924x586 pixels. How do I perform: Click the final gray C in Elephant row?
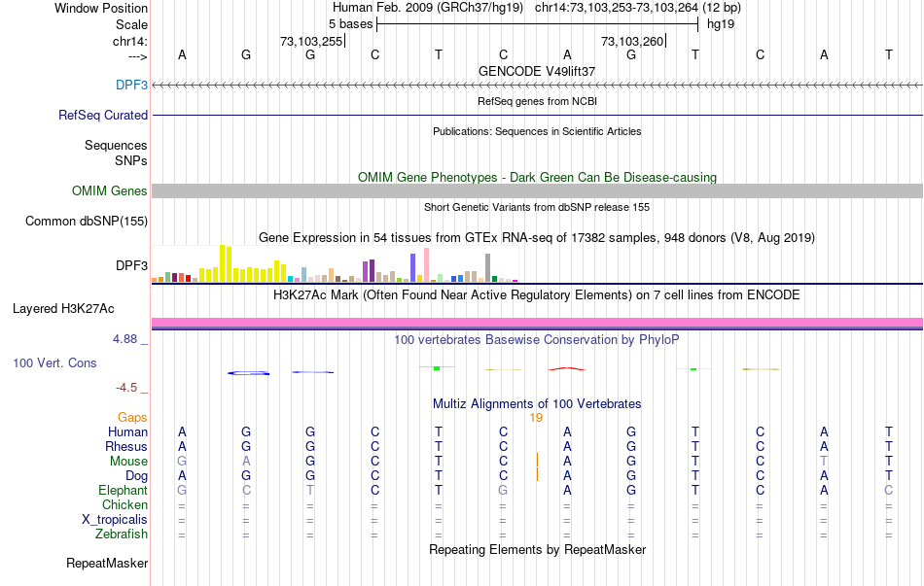[x=889, y=490]
